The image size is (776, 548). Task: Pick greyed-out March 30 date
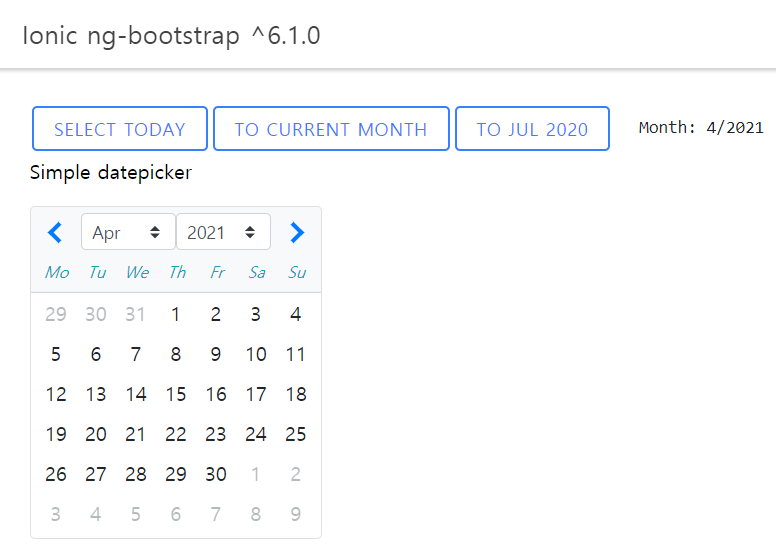(x=96, y=314)
